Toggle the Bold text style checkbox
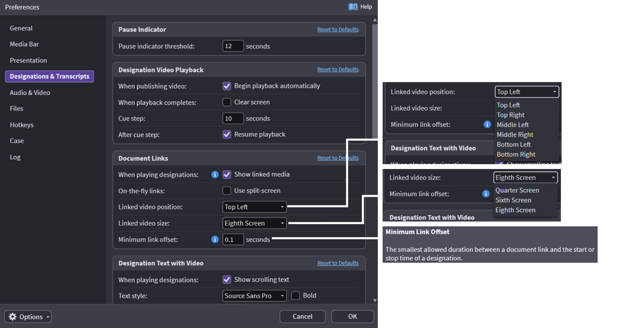Viewport: 644px width, 328px height. pyautogui.click(x=295, y=296)
